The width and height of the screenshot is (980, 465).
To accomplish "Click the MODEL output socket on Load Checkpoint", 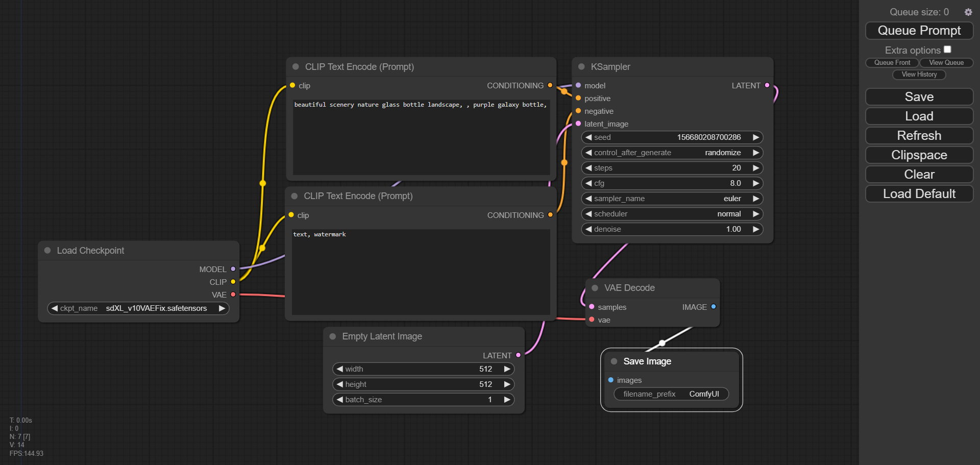I will click(233, 269).
